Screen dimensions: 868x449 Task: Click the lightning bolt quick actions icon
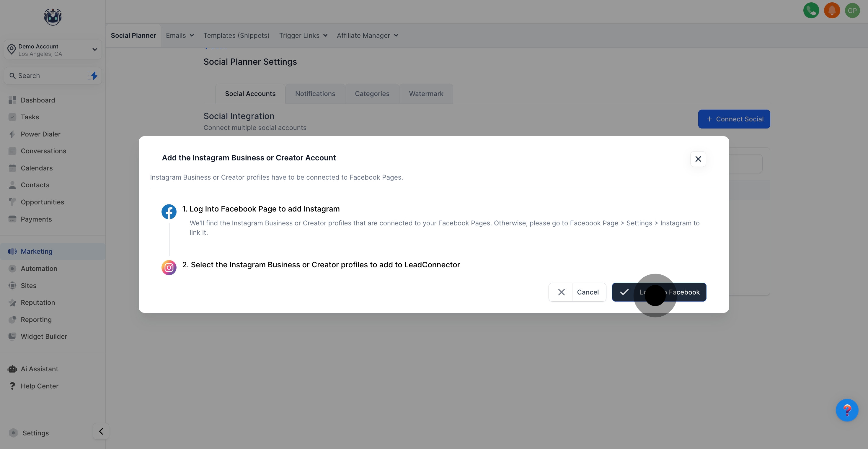point(94,76)
